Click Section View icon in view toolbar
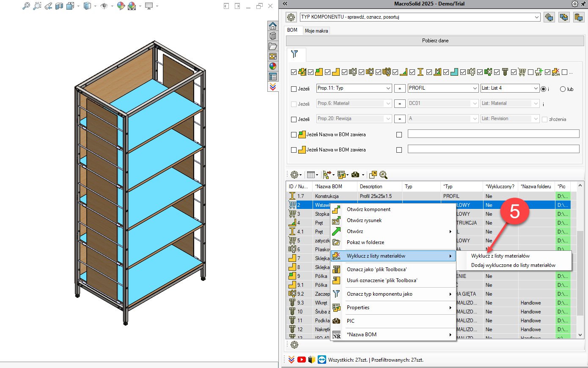This screenshot has width=588, height=368. coord(59,6)
